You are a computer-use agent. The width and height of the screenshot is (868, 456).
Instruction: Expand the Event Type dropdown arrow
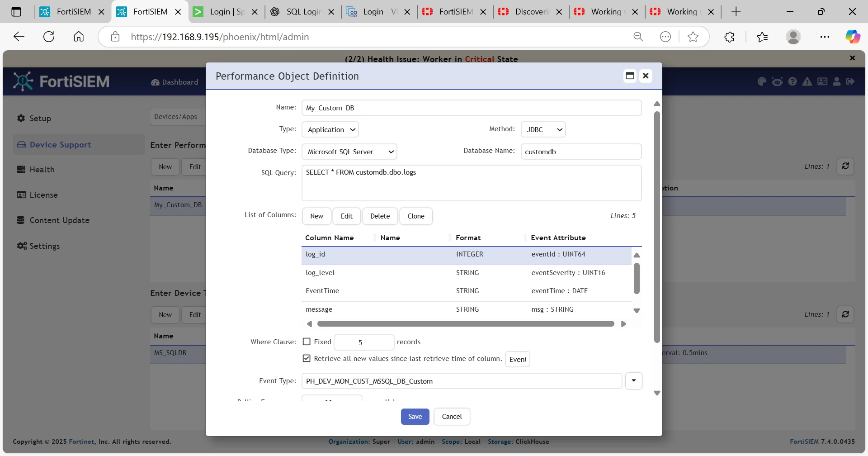click(x=634, y=381)
